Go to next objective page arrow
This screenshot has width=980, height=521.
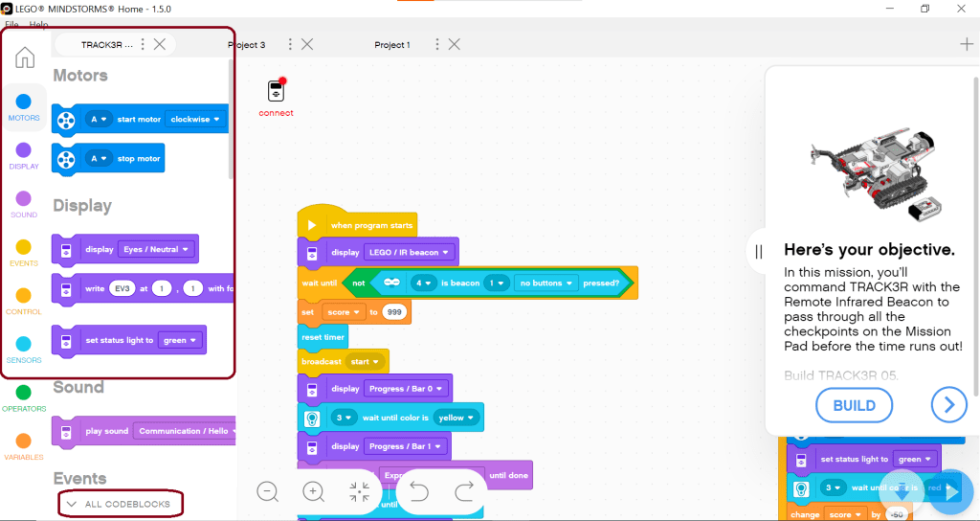(x=947, y=405)
